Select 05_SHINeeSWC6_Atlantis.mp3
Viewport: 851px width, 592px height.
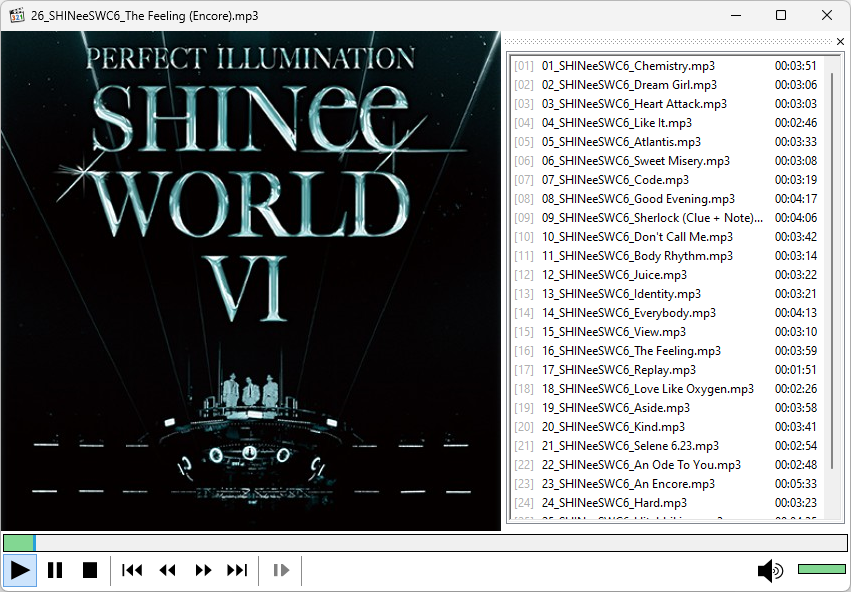667,142
